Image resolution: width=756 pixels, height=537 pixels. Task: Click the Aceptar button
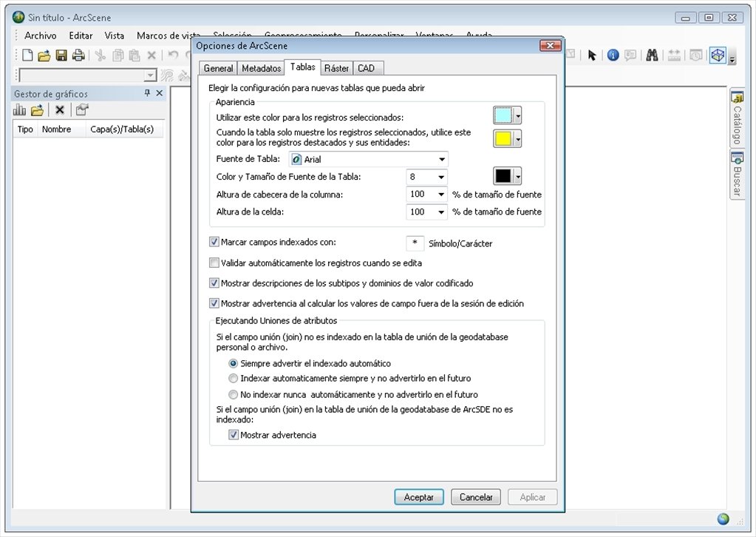pyautogui.click(x=418, y=497)
